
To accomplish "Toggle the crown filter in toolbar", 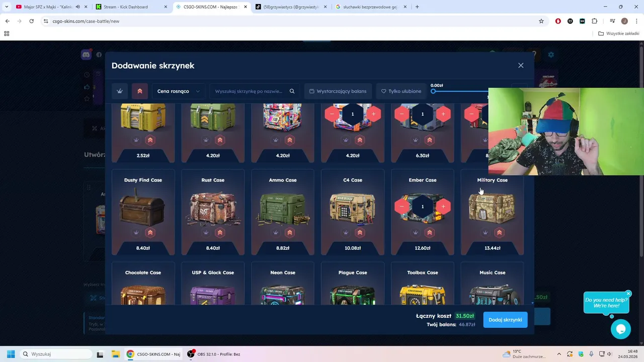I will click(x=120, y=91).
